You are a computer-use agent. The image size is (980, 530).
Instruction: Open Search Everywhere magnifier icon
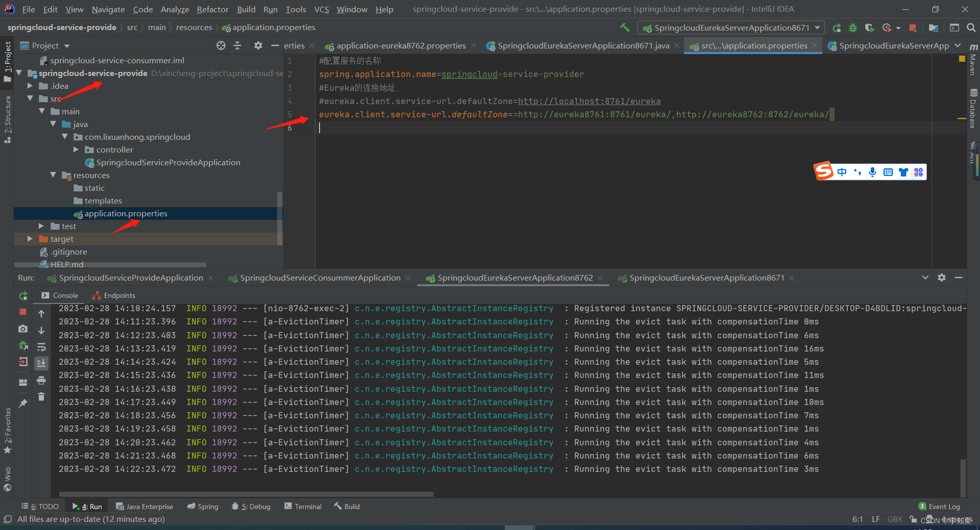[971, 28]
